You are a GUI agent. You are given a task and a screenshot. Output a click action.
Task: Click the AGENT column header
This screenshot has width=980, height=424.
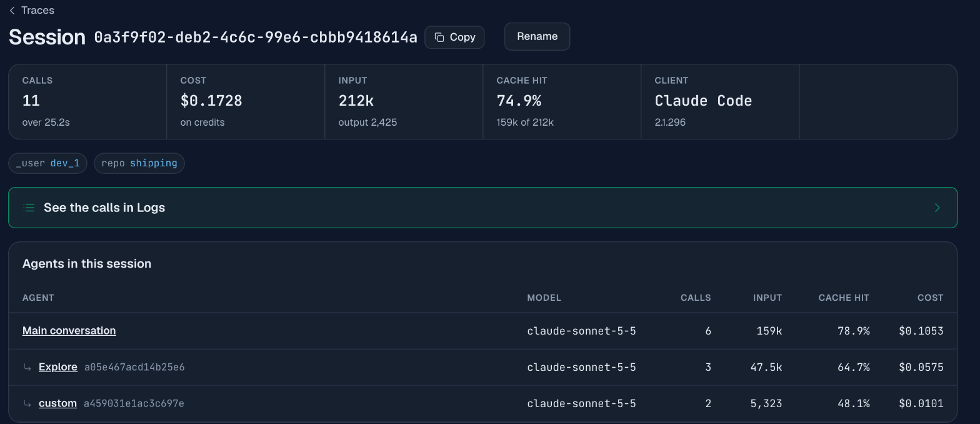38,298
